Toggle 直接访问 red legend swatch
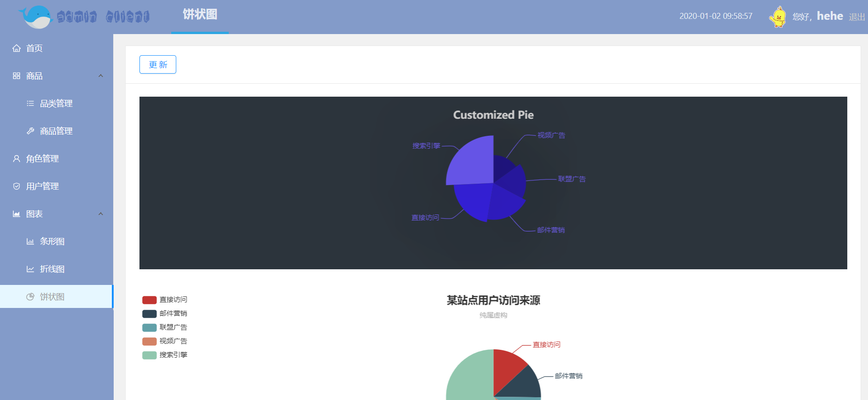868x400 pixels. 150,300
